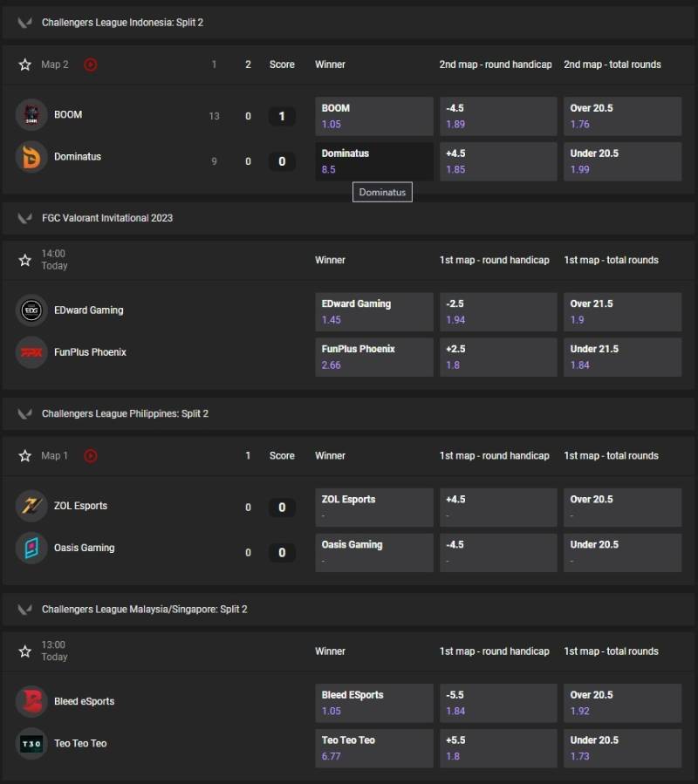Click the Bleed eSports team logo

(x=31, y=701)
